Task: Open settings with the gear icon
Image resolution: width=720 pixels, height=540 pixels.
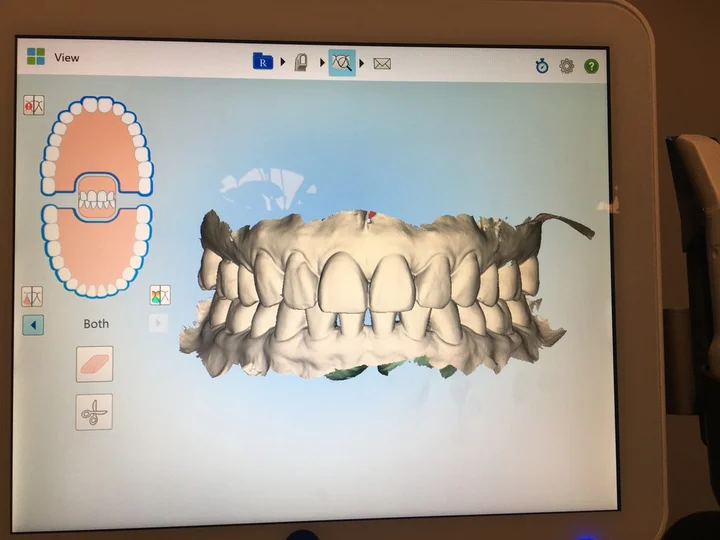Action: 567,66
